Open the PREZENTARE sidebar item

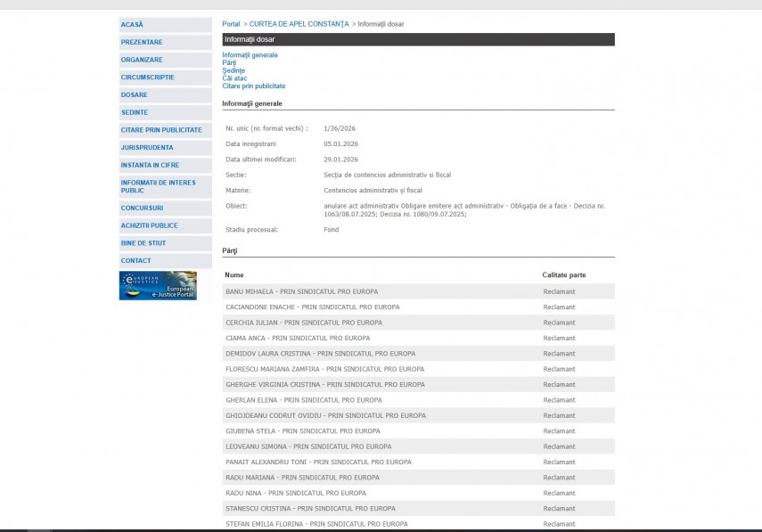coord(142,42)
